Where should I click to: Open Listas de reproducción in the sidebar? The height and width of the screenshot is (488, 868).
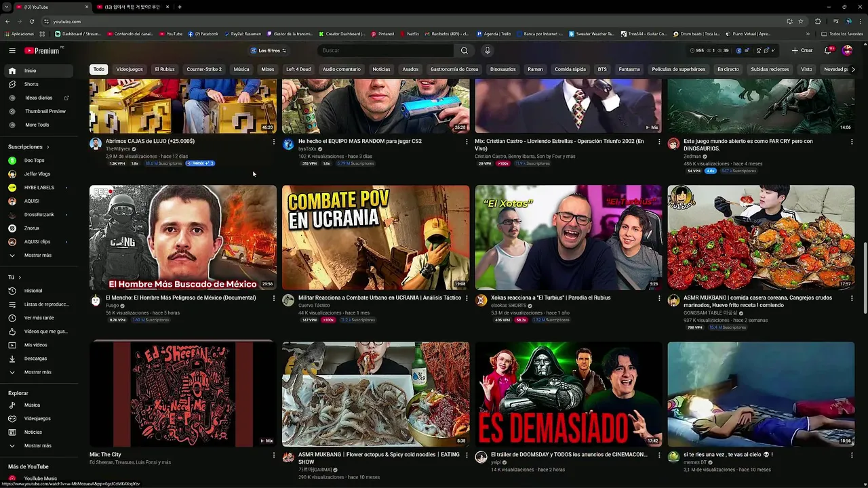pyautogui.click(x=39, y=304)
